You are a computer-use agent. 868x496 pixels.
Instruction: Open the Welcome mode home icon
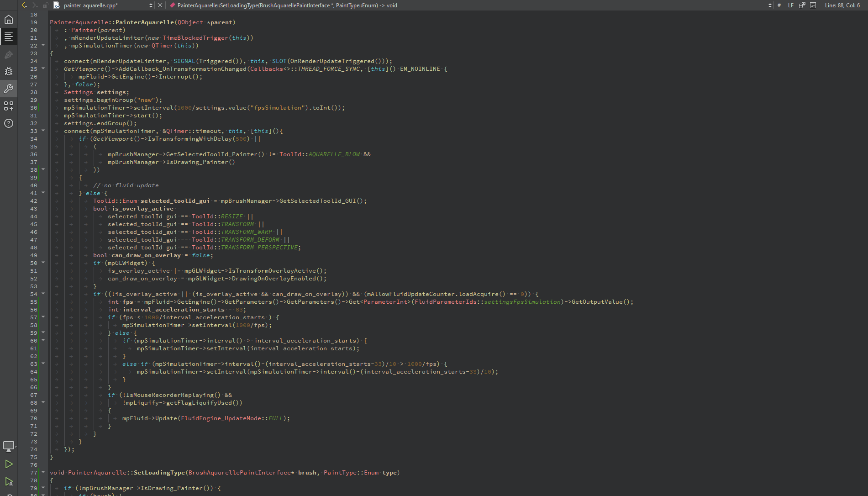pyautogui.click(x=9, y=20)
